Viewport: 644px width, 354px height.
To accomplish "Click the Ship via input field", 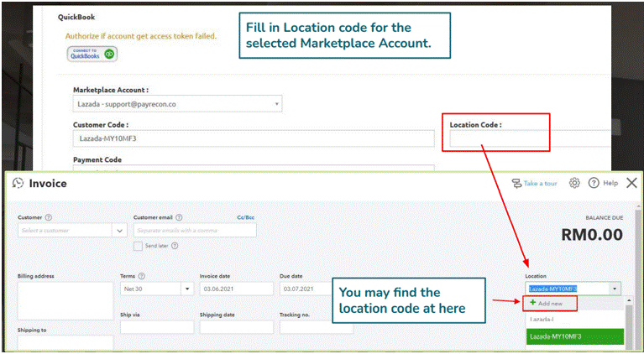I will tap(157, 327).
